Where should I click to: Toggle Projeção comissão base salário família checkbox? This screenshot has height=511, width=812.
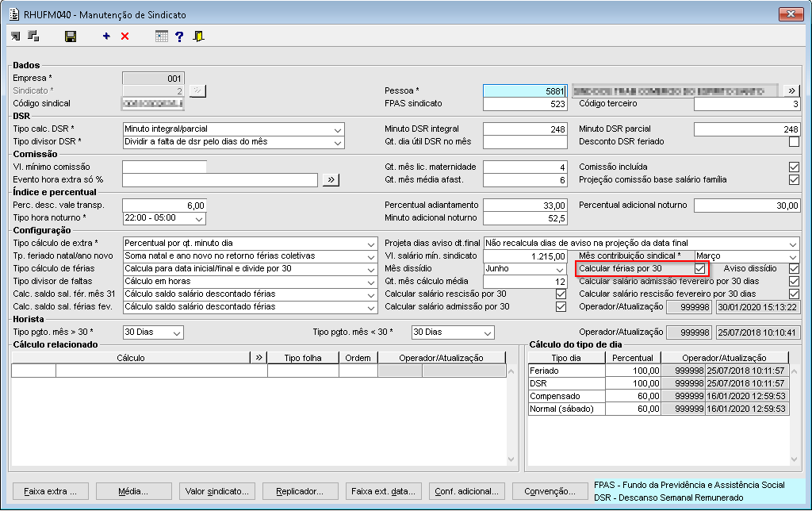[794, 180]
